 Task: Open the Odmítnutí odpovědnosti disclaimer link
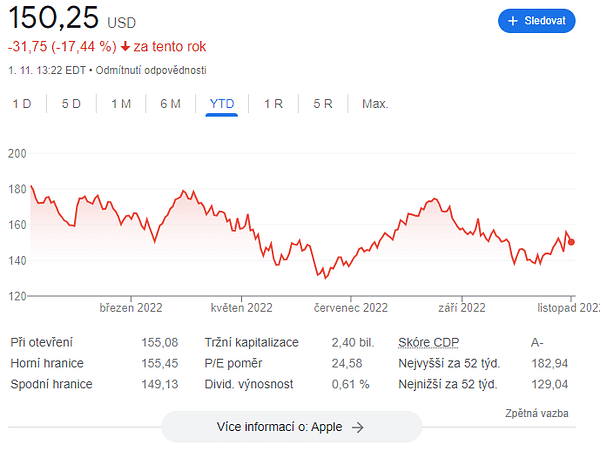click(151, 70)
